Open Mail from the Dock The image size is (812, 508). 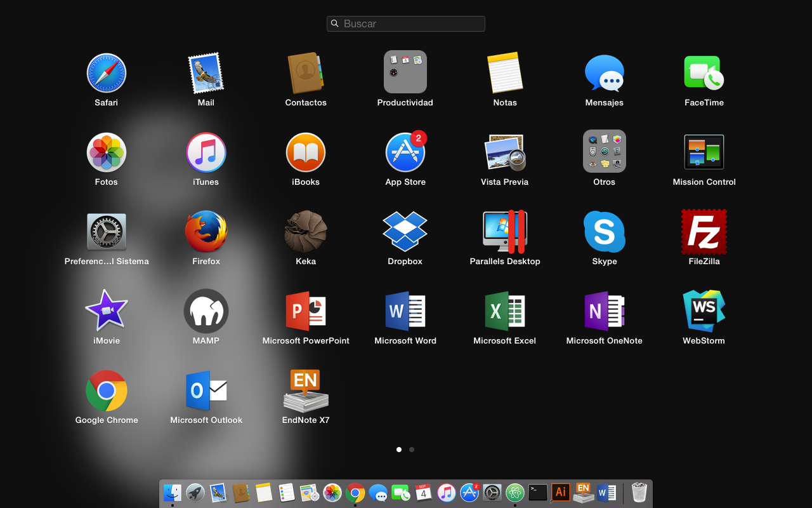[x=218, y=493]
